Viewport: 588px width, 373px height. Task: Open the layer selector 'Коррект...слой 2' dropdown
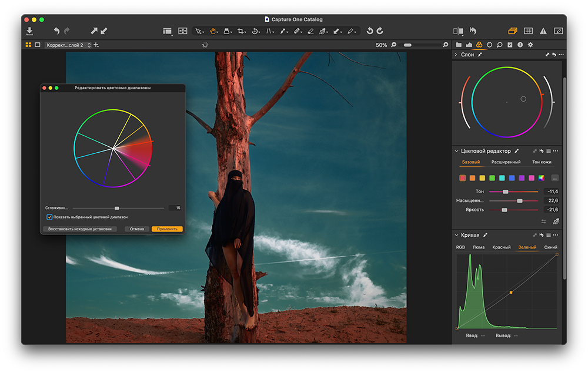(68, 45)
